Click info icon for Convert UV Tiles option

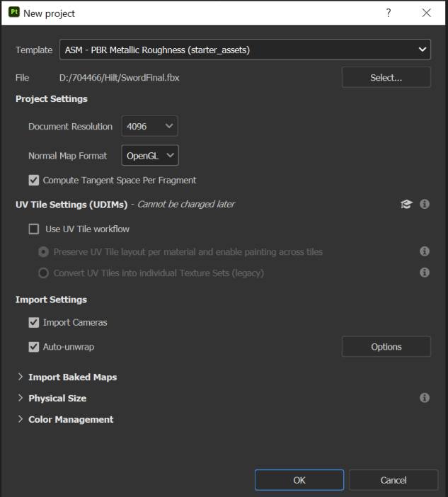tap(425, 273)
